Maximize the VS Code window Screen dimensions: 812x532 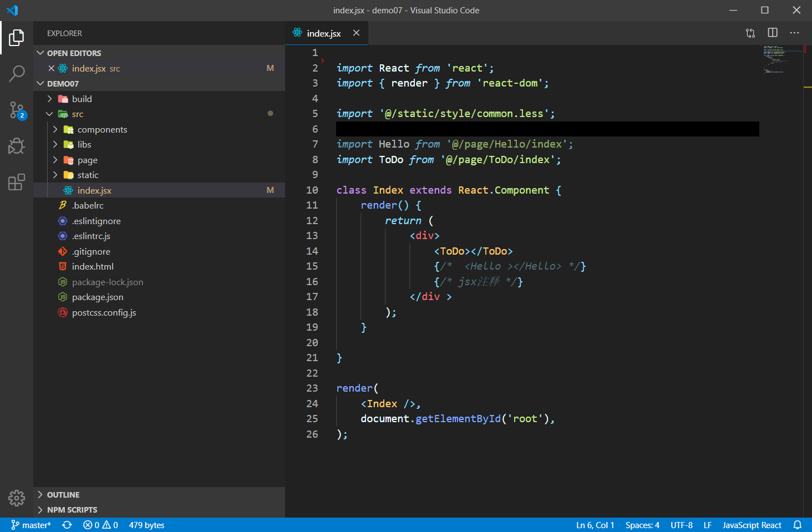[765, 10]
